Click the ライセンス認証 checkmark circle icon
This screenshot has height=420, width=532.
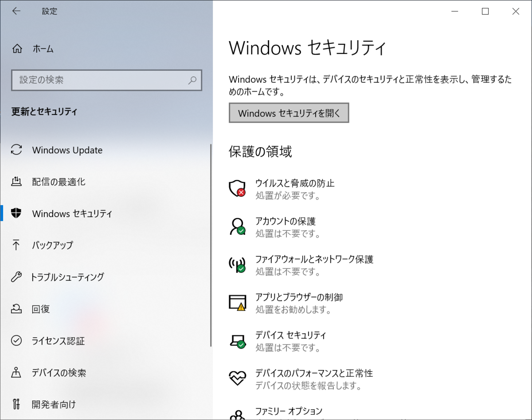(16, 341)
